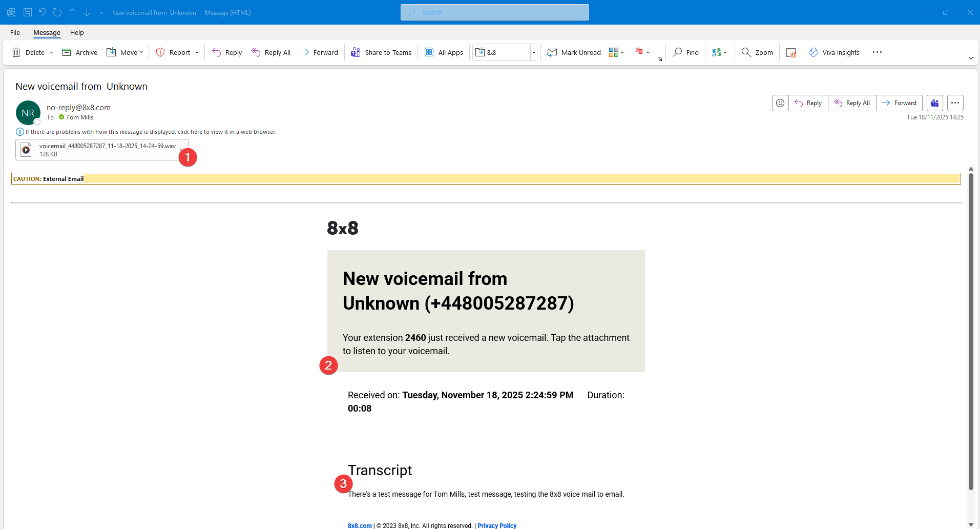980x529 pixels.
Task: Click Forward in the message header
Action: pos(900,103)
